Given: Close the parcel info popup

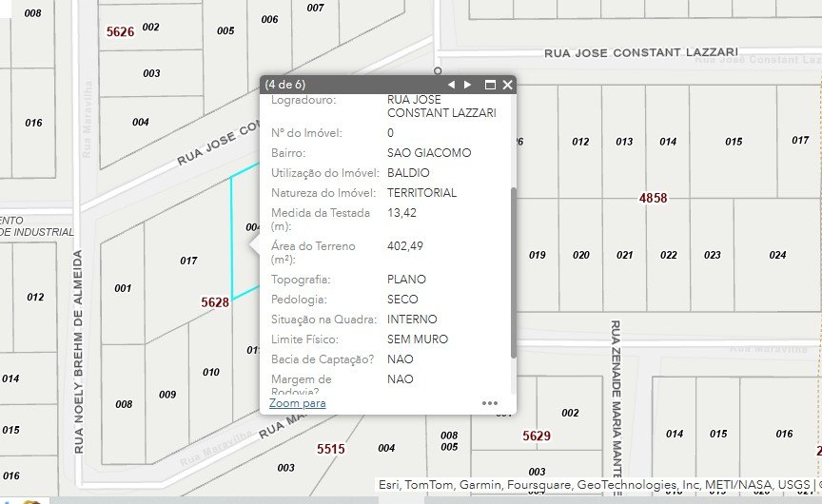Looking at the screenshot, I should (x=508, y=85).
